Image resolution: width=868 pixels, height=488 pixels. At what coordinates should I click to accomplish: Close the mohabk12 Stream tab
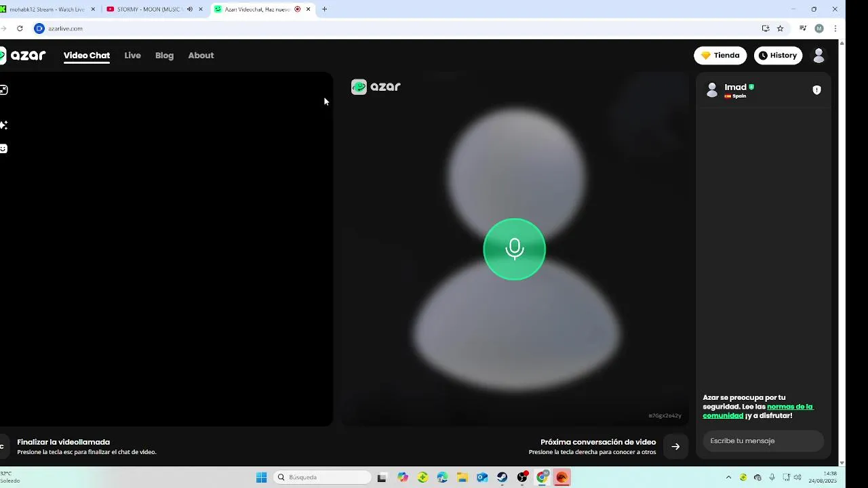coord(93,9)
